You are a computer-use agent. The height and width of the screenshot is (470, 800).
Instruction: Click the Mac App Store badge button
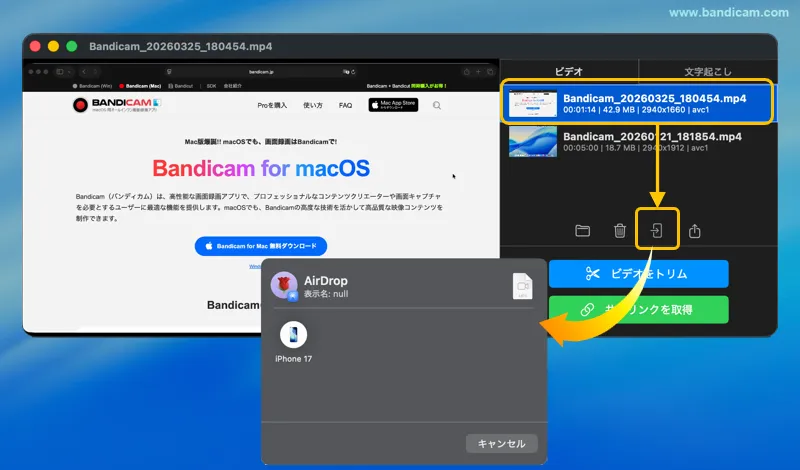393,105
